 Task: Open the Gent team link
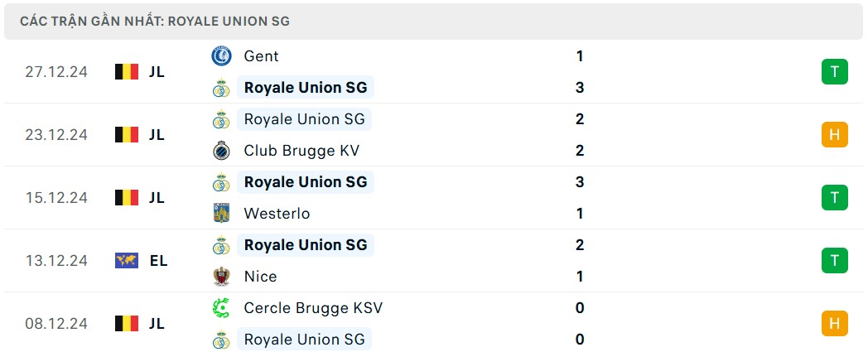(261, 56)
